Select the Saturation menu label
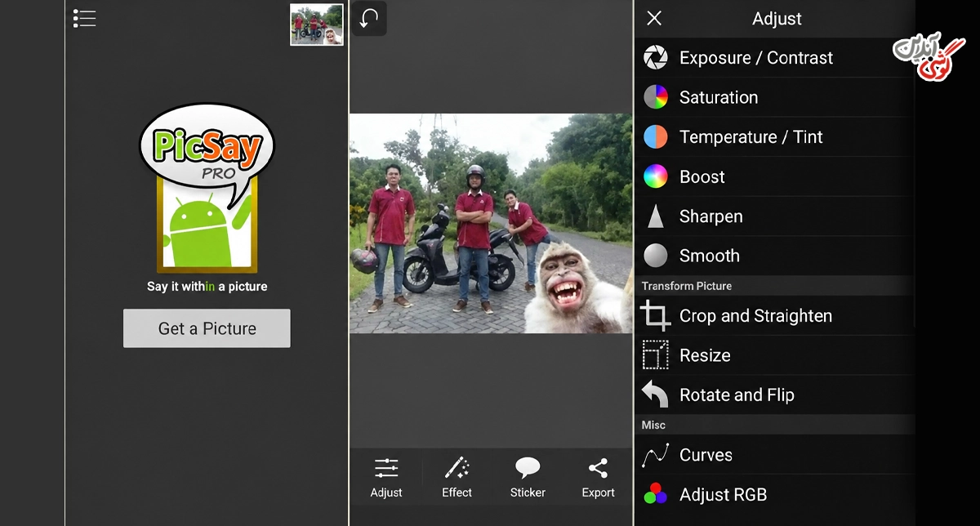The height and width of the screenshot is (526, 980). 719,97
